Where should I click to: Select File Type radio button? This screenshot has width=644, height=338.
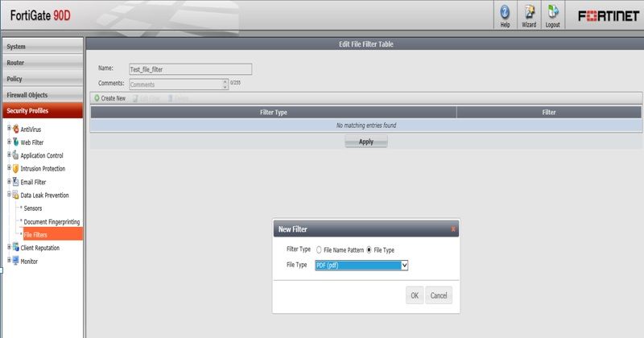tap(369, 249)
